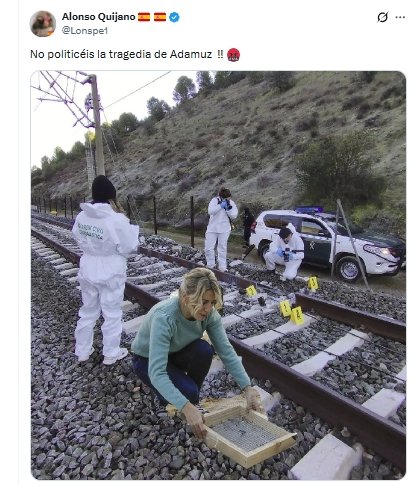
Task: Click the tweet text about Adamuz
Action: pyautogui.click(x=127, y=54)
